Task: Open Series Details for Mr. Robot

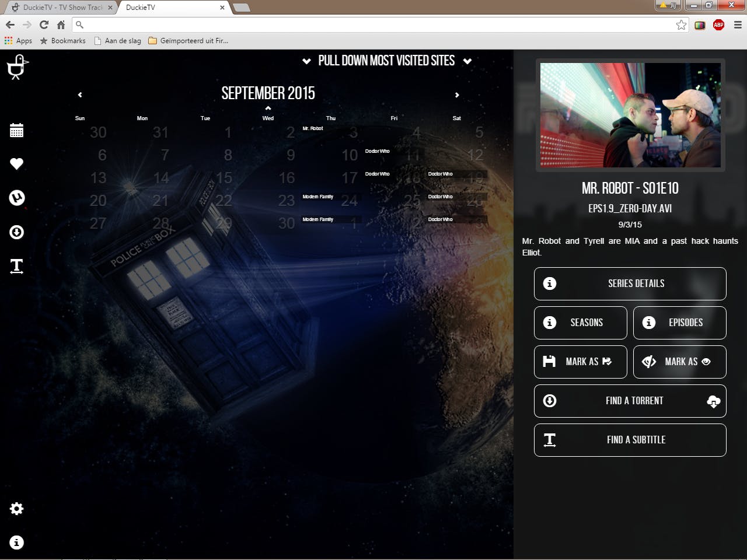Action: 630,283
